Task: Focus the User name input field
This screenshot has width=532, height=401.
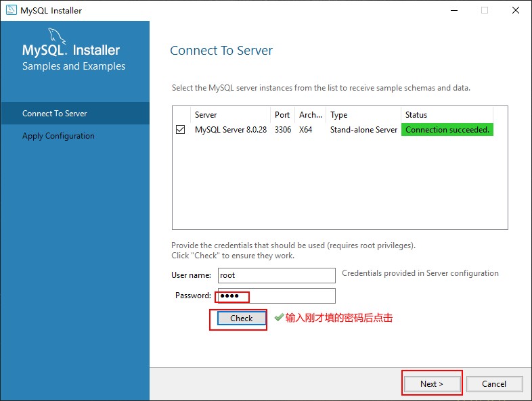Action: [277, 275]
